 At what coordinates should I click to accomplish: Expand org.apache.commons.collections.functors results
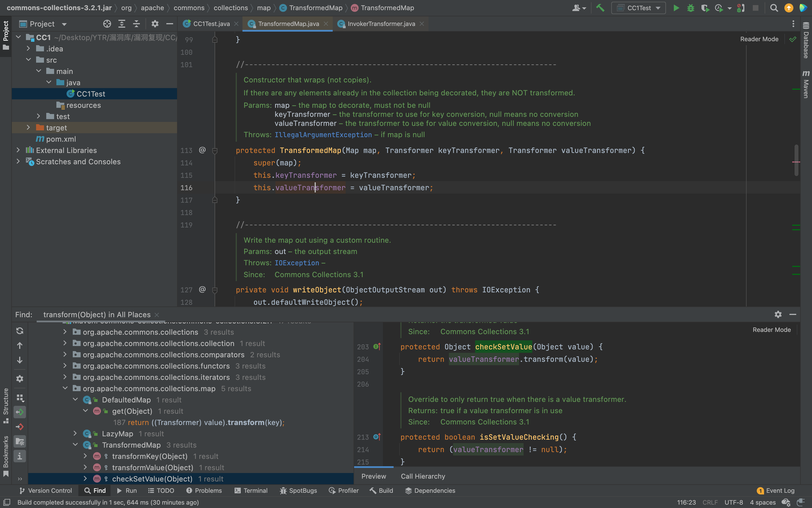point(65,366)
